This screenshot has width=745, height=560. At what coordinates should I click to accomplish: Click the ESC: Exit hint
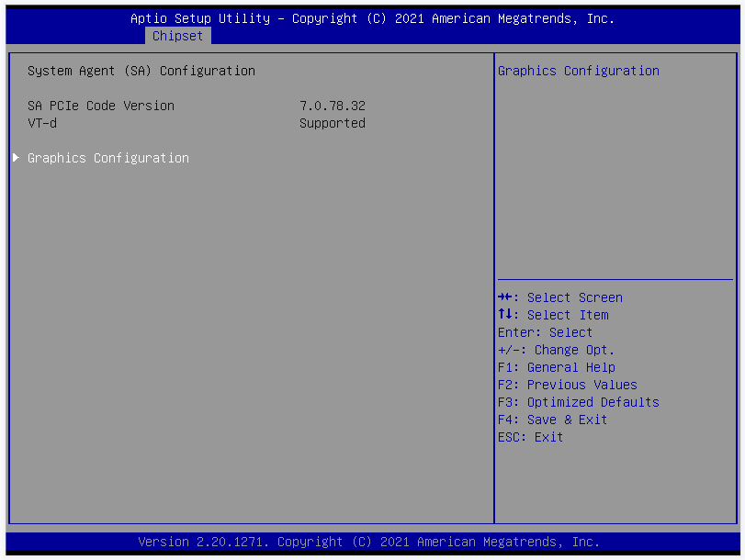(531, 437)
